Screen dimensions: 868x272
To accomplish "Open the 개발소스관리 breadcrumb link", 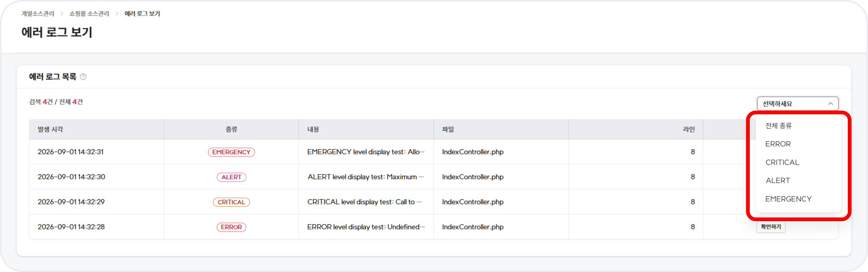I will 38,13.
